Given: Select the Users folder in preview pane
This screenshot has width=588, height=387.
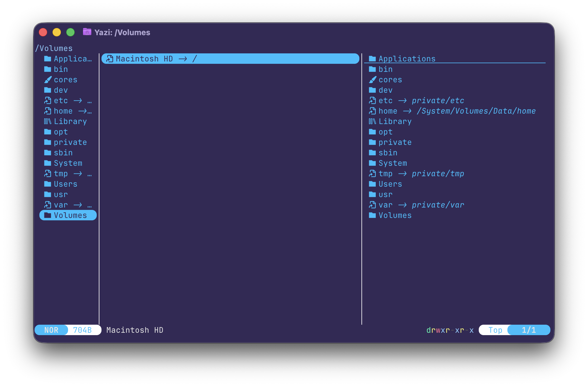Looking at the screenshot, I should [x=390, y=184].
